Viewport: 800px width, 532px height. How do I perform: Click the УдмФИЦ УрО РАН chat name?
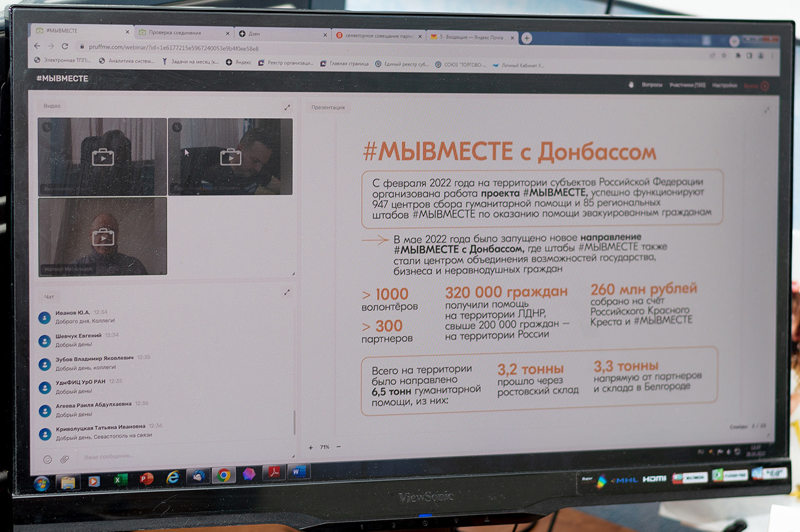point(80,381)
